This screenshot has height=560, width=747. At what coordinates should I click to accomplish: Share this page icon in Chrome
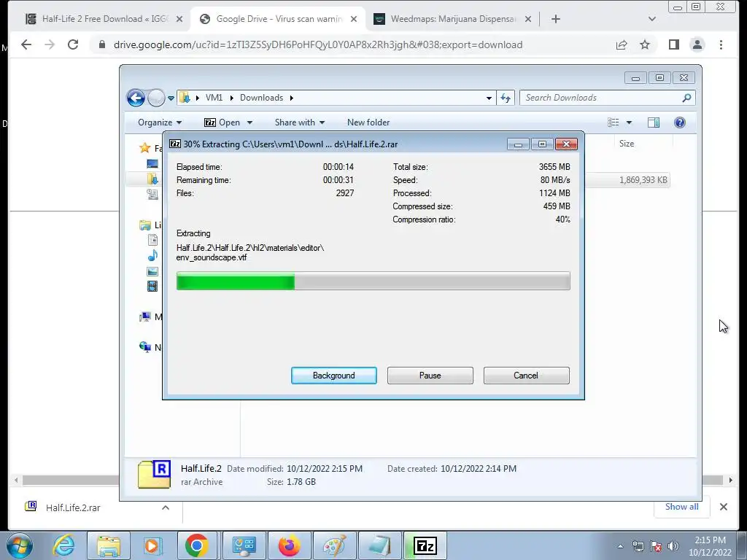pos(622,44)
